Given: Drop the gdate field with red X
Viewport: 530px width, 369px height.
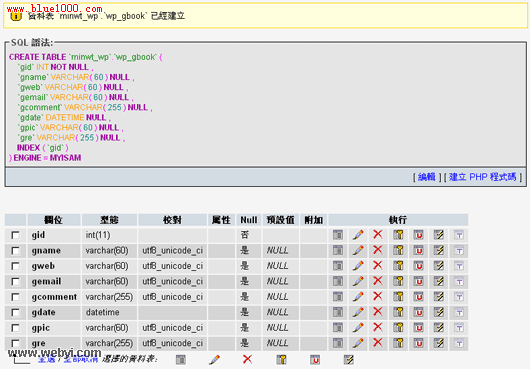Looking at the screenshot, I should point(378,312).
